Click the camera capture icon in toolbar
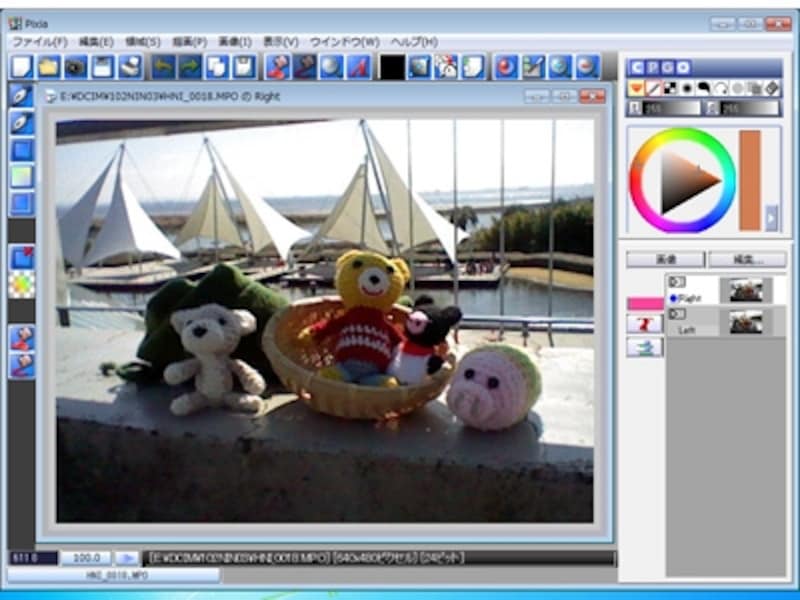 coord(76,67)
